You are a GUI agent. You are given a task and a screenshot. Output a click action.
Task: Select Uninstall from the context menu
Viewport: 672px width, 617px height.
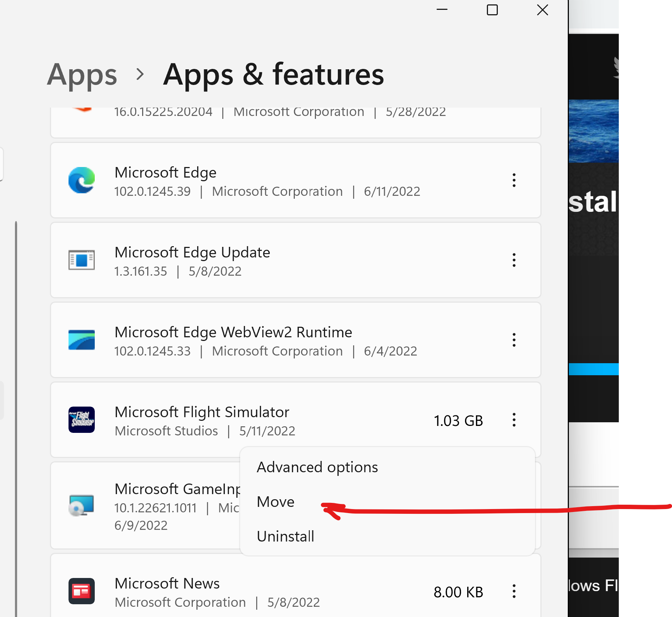point(285,536)
